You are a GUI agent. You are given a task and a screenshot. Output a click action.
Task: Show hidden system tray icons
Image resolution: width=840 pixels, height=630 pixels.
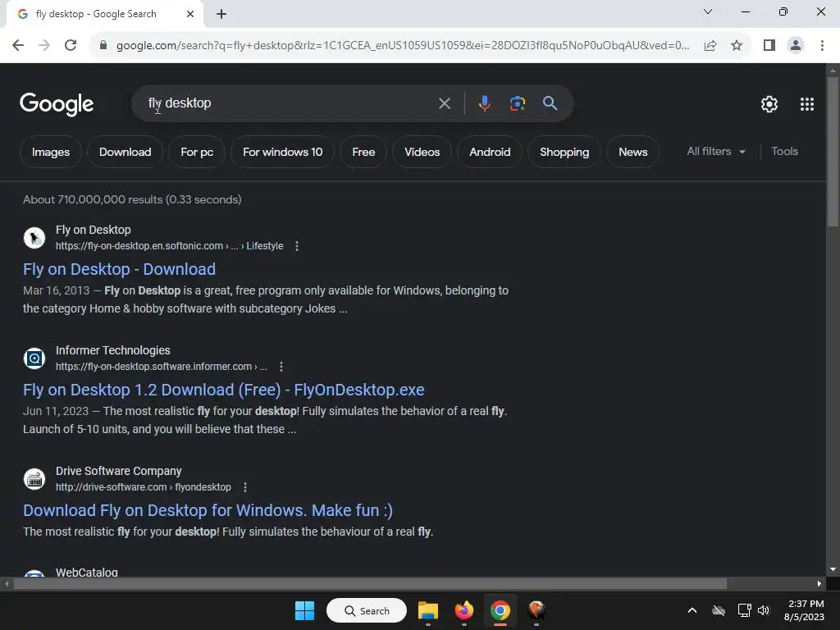coord(692,610)
